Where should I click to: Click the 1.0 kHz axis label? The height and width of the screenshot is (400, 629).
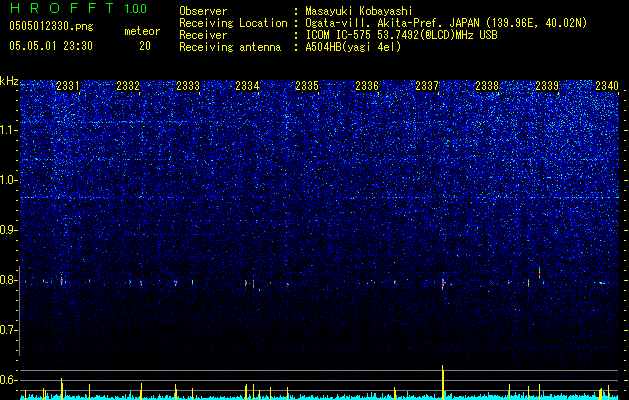click(x=9, y=180)
